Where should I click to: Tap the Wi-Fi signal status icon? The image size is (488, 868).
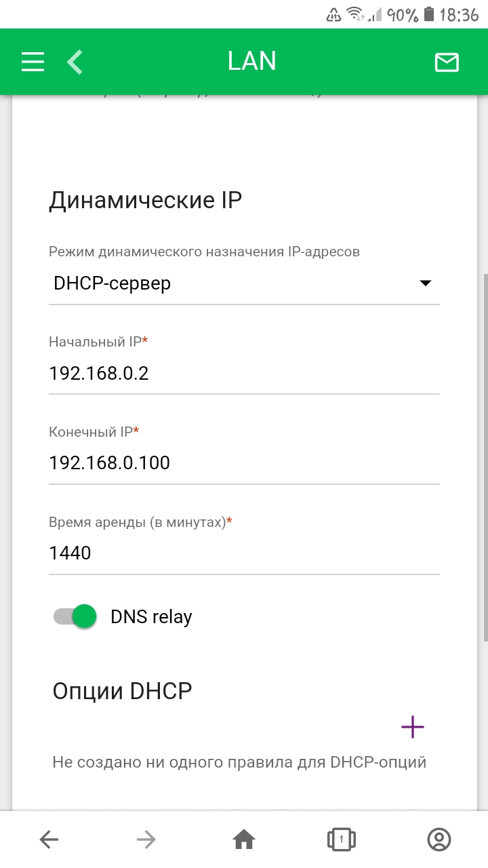tap(355, 14)
